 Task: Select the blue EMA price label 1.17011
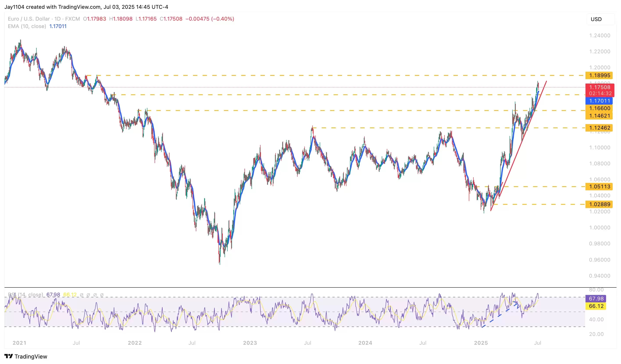coord(599,101)
